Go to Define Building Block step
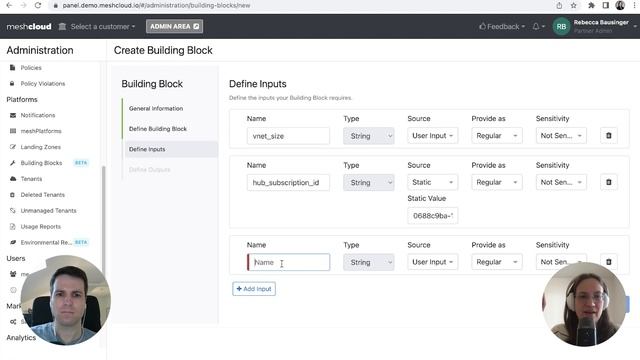 click(x=158, y=129)
